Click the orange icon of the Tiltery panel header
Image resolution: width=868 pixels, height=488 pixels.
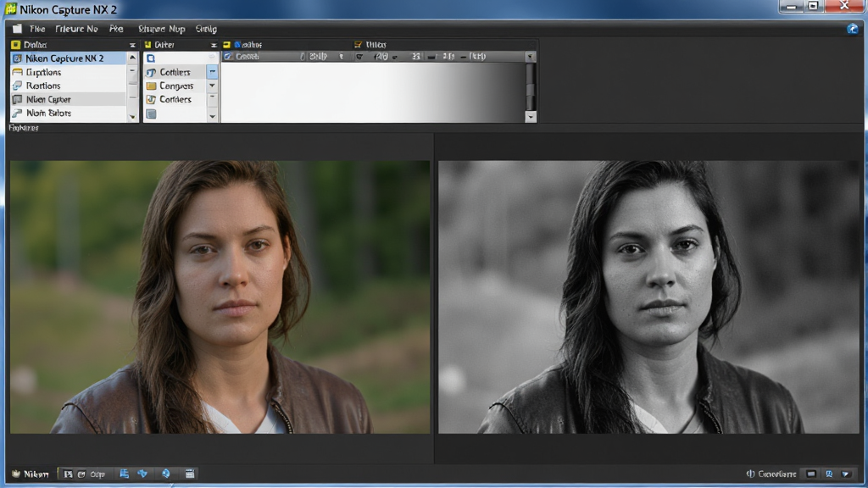[359, 45]
